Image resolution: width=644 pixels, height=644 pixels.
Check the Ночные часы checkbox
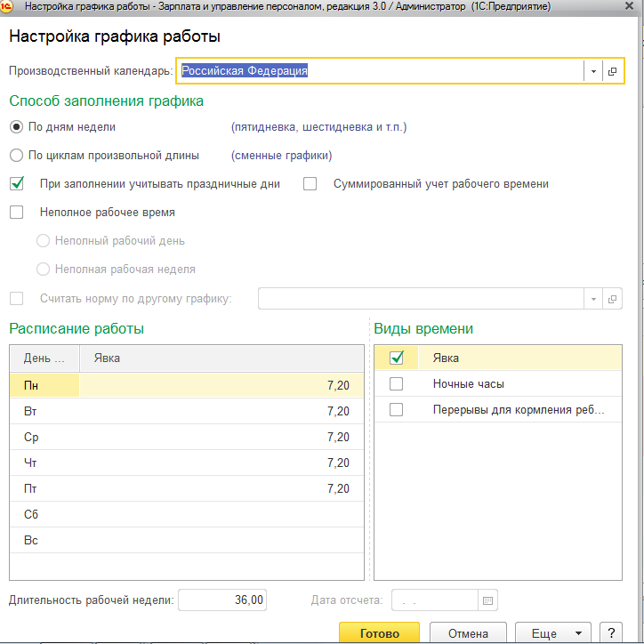pyautogui.click(x=397, y=384)
